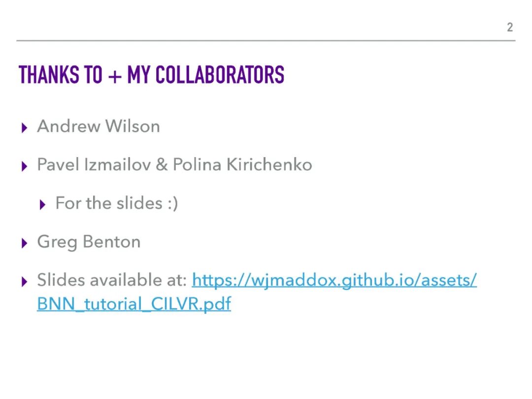The image size is (532, 399).
Task: Click the BNN_tutorial_CILVR.pdf link text
Action: pyautogui.click(x=133, y=304)
